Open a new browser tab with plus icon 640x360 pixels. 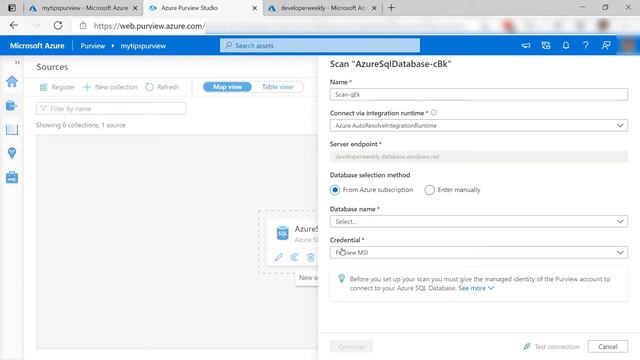(x=391, y=8)
